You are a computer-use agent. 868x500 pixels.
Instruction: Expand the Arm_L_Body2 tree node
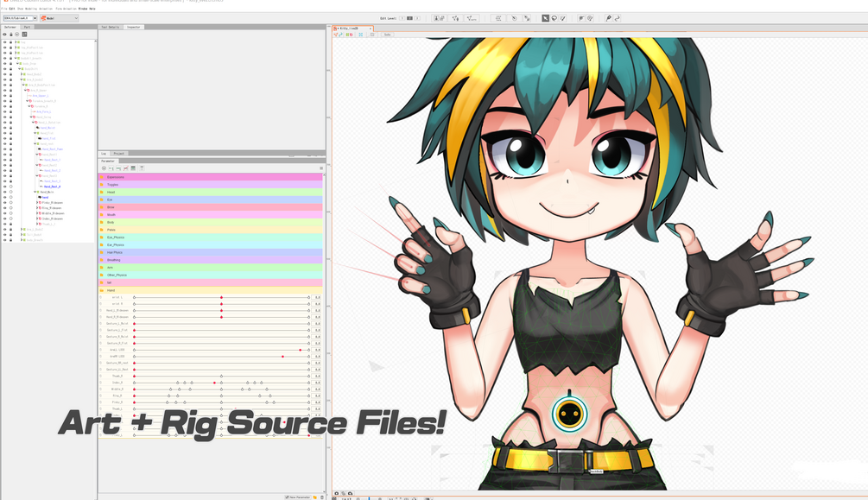[x=22, y=229]
